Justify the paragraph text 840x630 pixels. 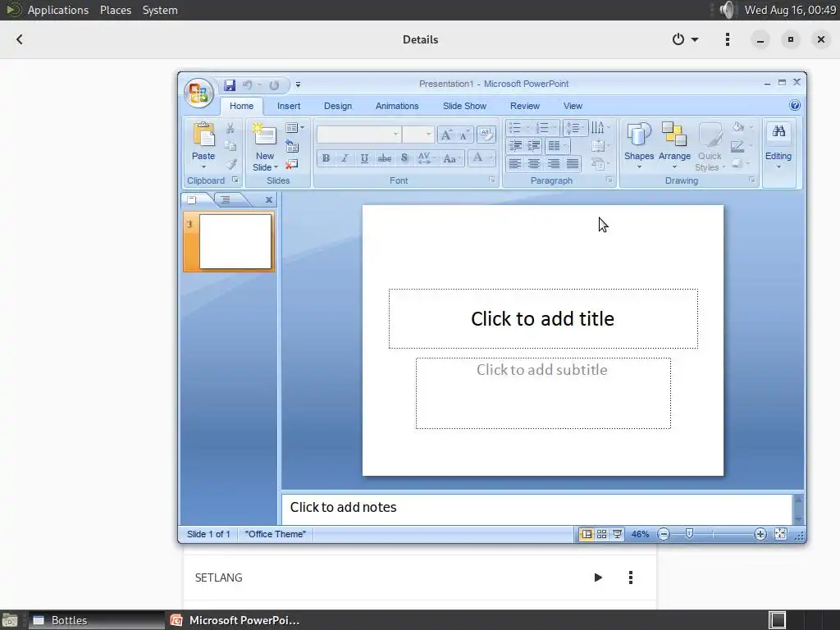(x=573, y=164)
